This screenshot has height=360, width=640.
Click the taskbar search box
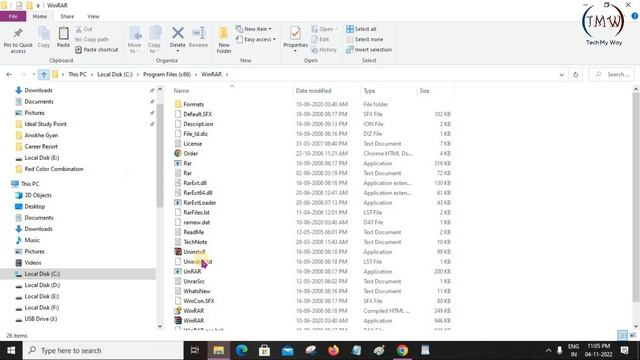pos(103,350)
